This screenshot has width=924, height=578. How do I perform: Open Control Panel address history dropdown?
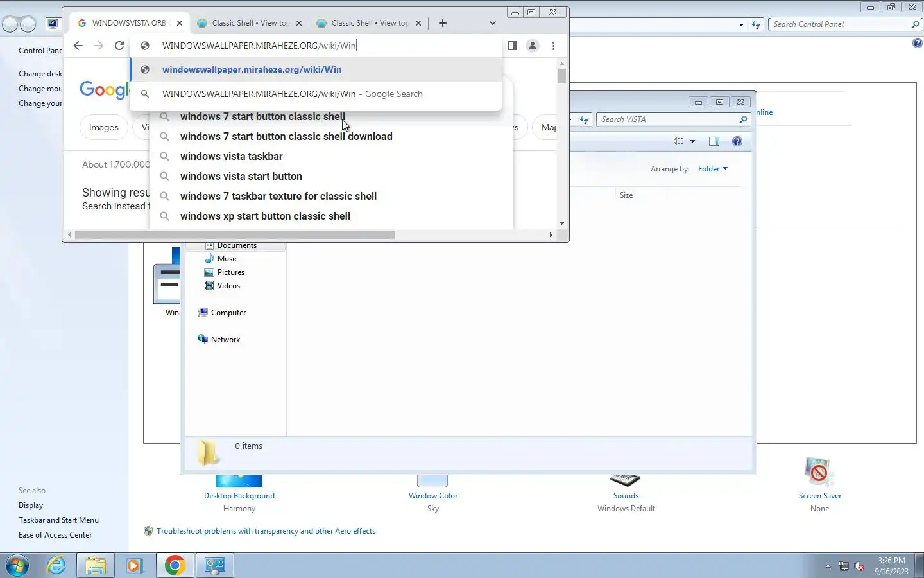[x=741, y=24]
